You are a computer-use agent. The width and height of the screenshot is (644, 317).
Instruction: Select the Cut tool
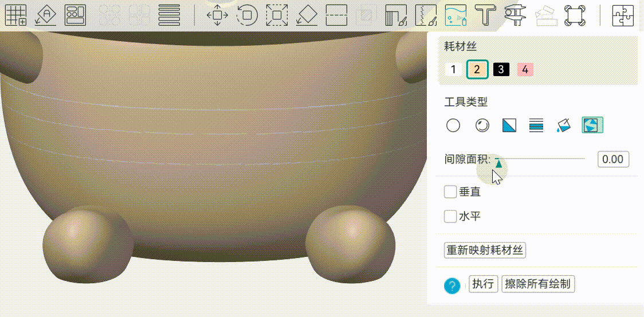pos(336,15)
